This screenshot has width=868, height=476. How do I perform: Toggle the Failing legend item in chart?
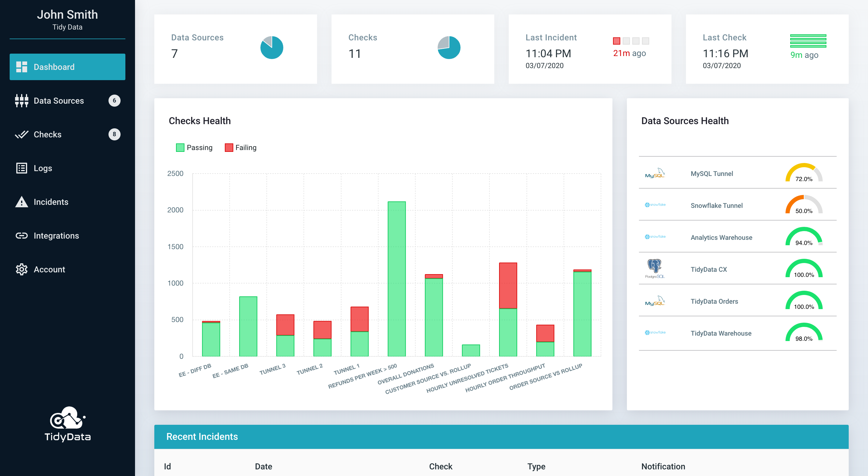click(241, 148)
